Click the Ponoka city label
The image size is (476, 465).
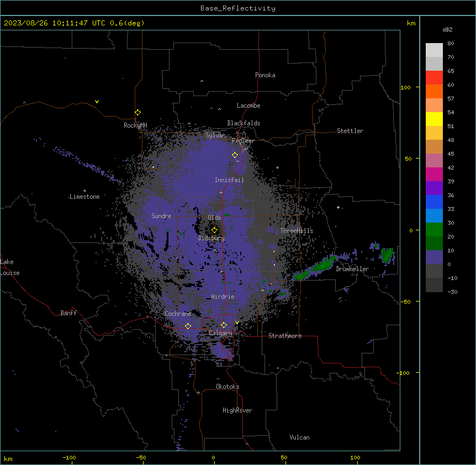265,75
